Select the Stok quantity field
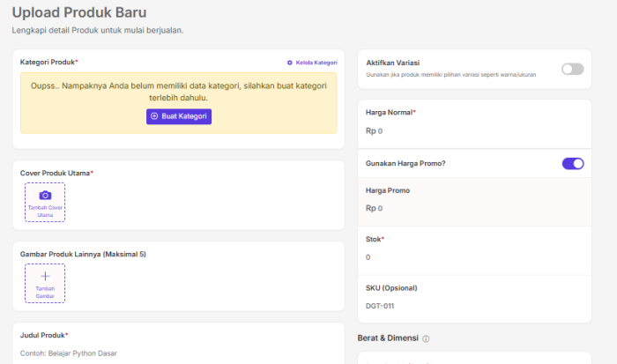The image size is (617, 364). [474, 257]
